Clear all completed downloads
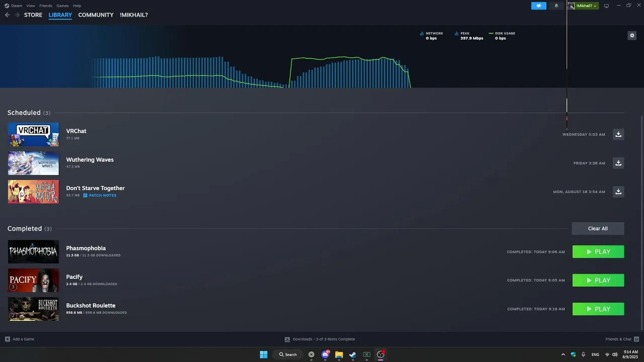Viewport: 644px width, 362px height. [598, 228]
